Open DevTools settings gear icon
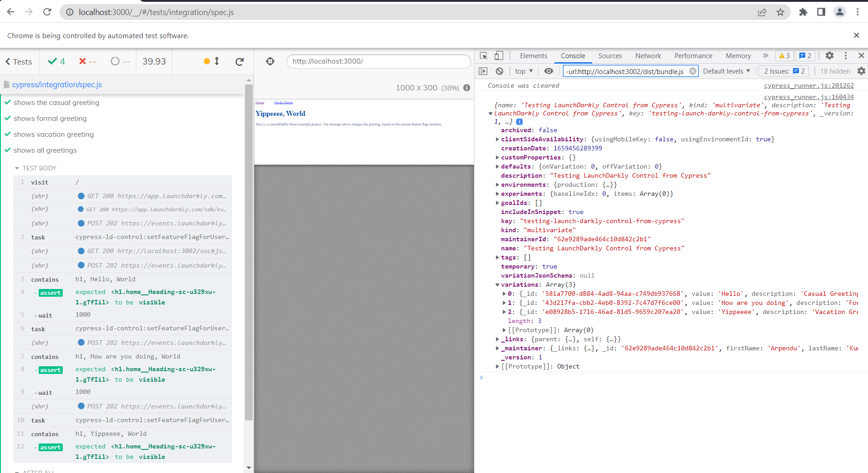Viewport: 868px width, 473px height. [x=829, y=55]
